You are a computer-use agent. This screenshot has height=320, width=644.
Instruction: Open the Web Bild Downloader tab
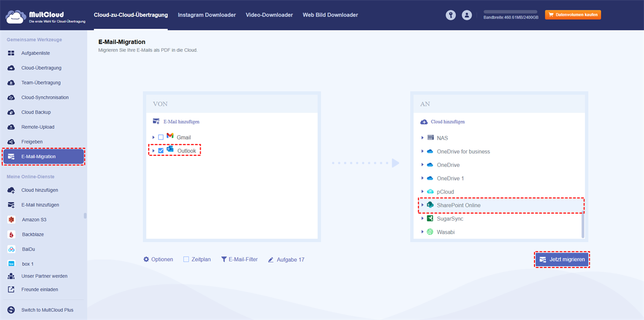click(330, 15)
